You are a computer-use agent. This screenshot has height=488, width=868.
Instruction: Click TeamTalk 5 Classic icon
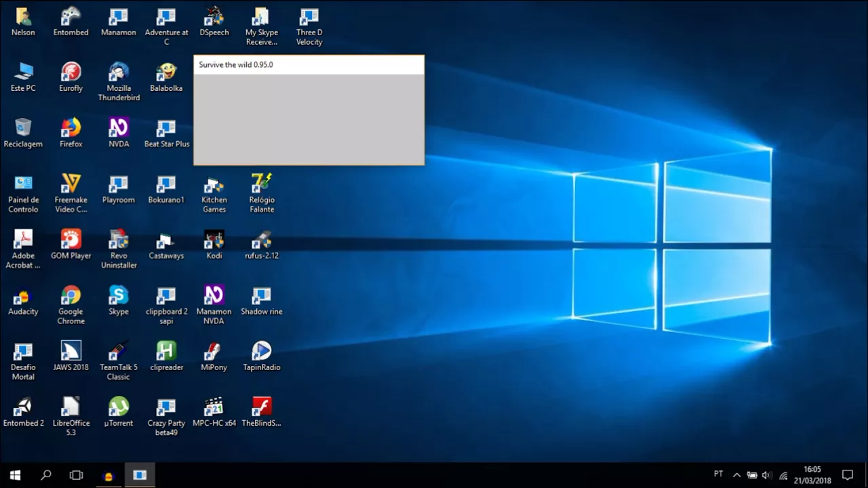click(x=119, y=360)
